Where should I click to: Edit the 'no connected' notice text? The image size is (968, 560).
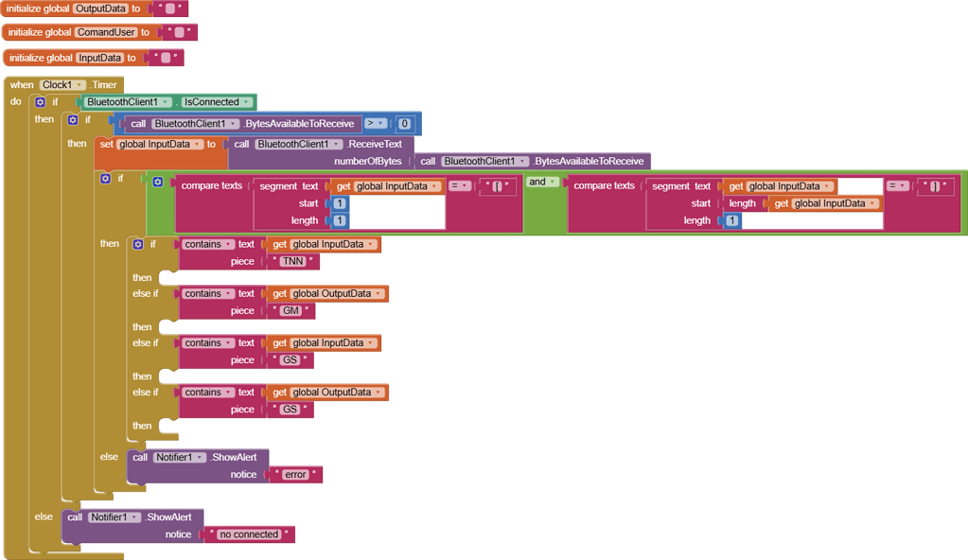click(x=250, y=534)
